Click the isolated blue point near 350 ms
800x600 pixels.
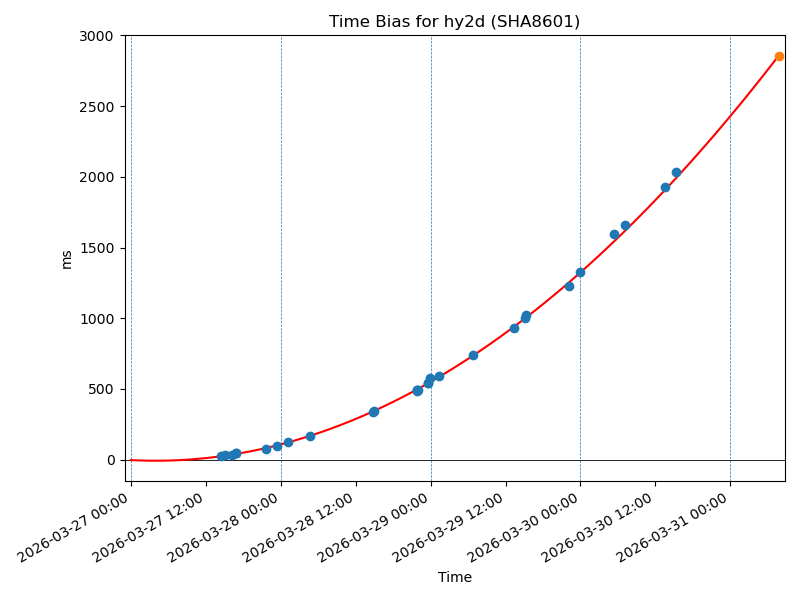coord(374,412)
